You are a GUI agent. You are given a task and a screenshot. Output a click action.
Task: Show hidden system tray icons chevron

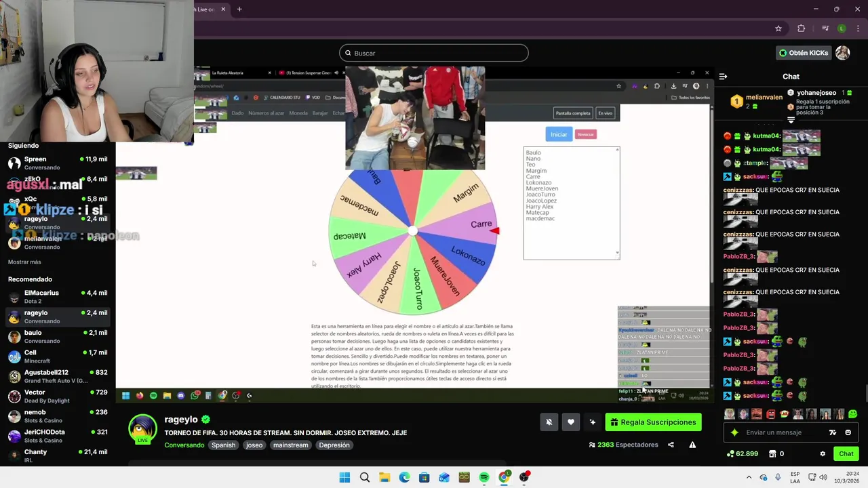(749, 477)
